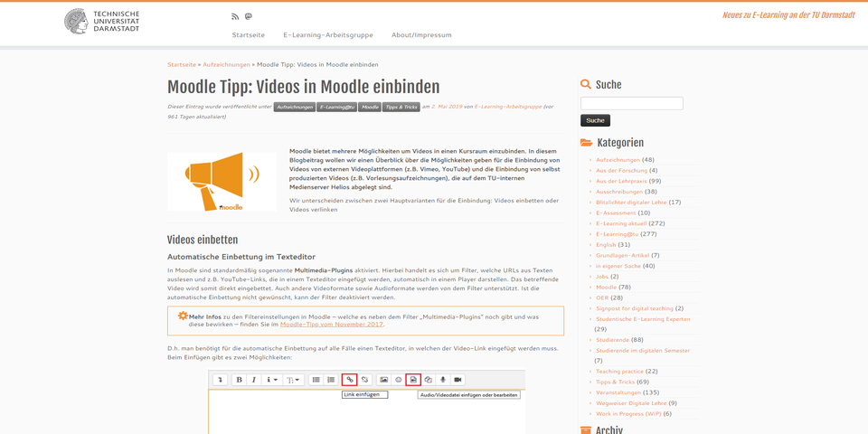Open the Teaching practice category
868x434 pixels.
click(x=619, y=372)
